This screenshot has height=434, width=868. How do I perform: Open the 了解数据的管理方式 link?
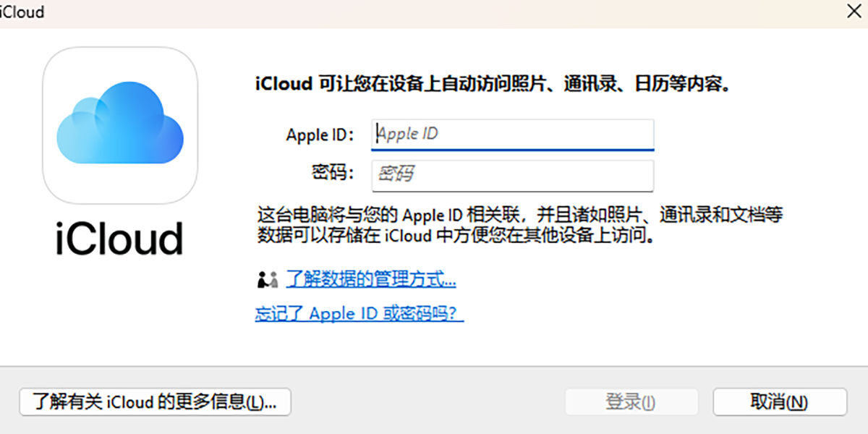371,279
